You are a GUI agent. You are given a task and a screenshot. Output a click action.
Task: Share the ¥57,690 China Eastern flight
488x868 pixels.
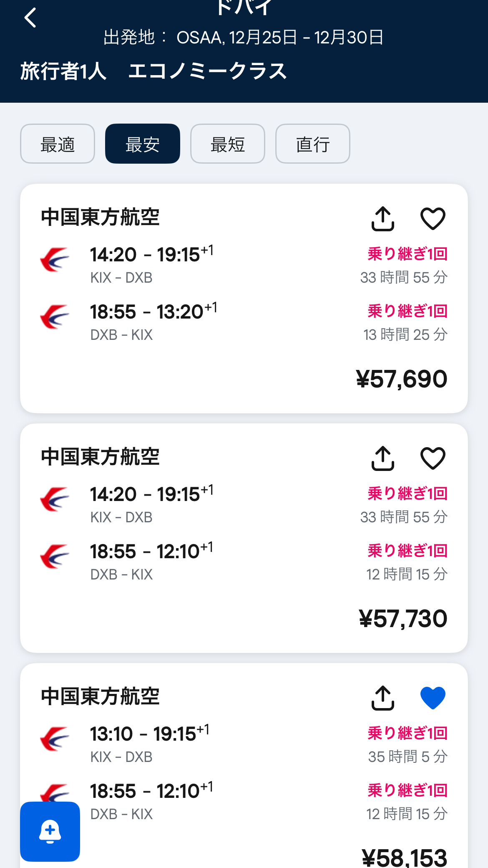[382, 218]
